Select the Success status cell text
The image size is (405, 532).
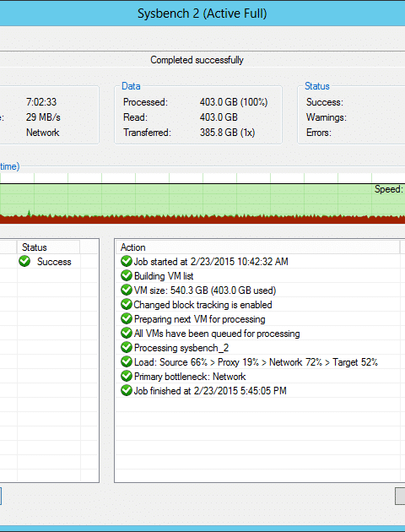(54, 262)
